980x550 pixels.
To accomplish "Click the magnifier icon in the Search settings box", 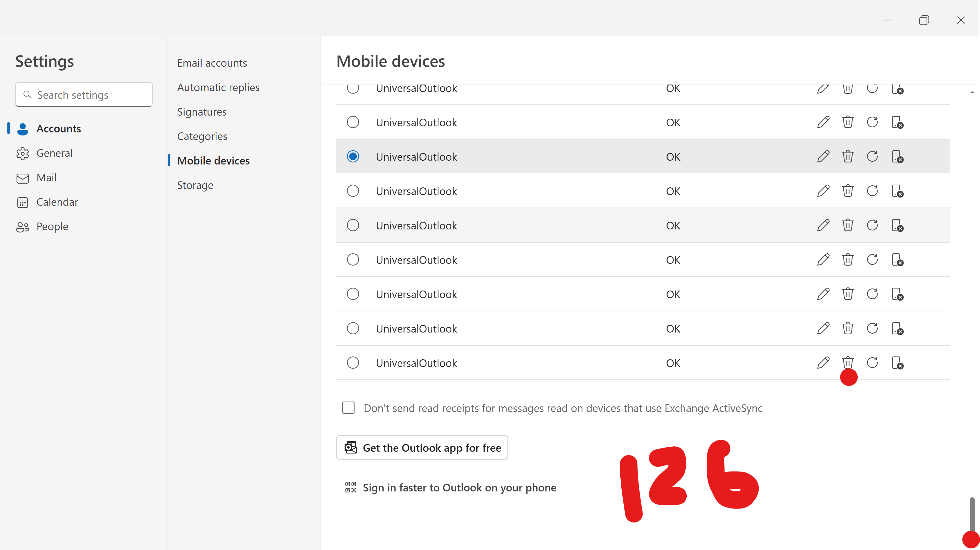I will coord(27,95).
